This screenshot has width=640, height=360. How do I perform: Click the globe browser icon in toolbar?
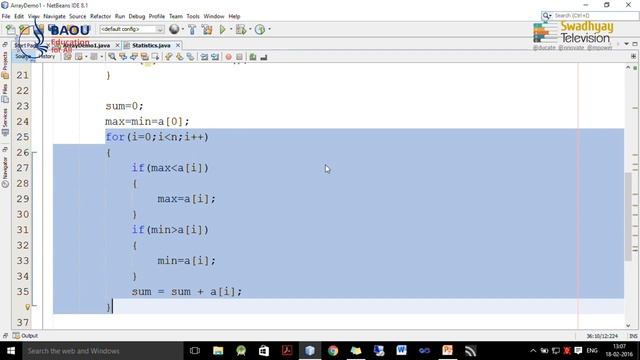pos(174,29)
